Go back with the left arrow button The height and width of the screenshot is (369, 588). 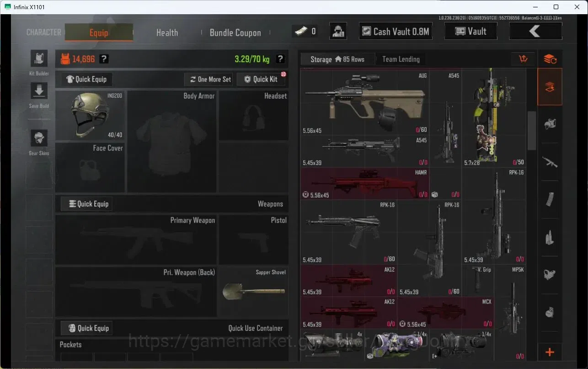[535, 31]
